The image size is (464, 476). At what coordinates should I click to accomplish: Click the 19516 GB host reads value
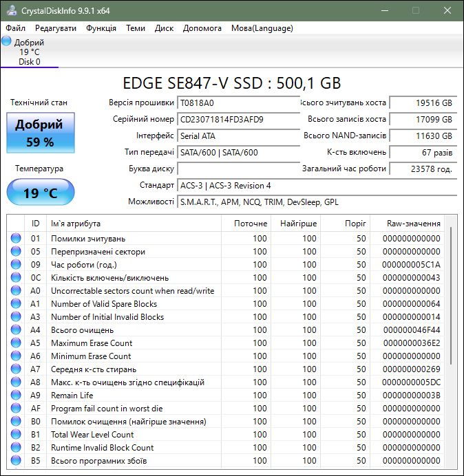[423, 103]
